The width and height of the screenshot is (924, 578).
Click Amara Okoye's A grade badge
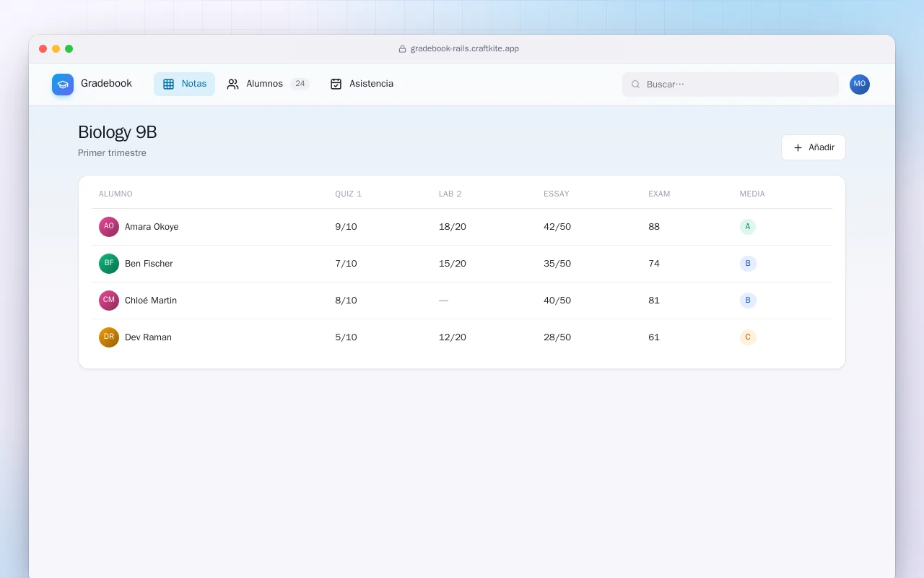point(748,227)
